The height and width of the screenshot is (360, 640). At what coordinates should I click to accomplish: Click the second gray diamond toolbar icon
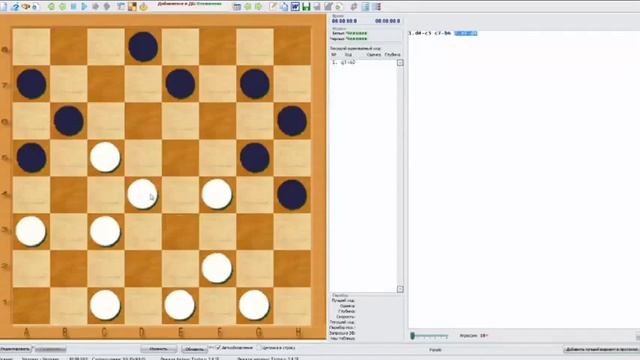[x=107, y=7]
